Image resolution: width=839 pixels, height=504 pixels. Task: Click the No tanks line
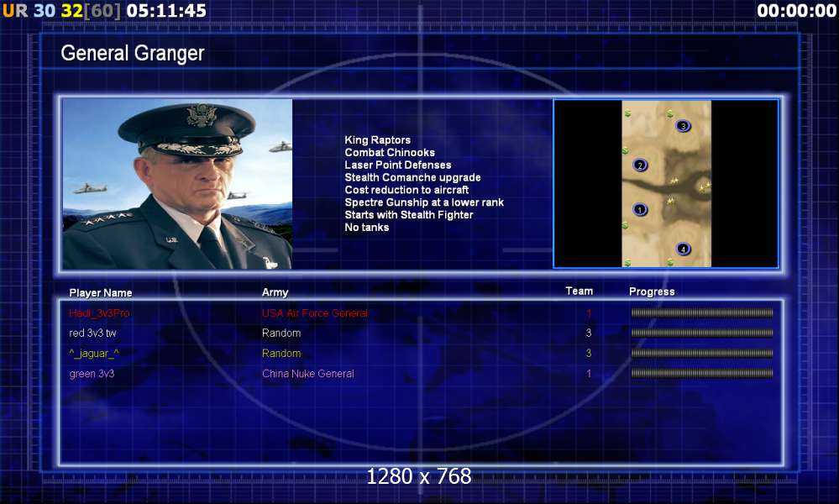366,228
